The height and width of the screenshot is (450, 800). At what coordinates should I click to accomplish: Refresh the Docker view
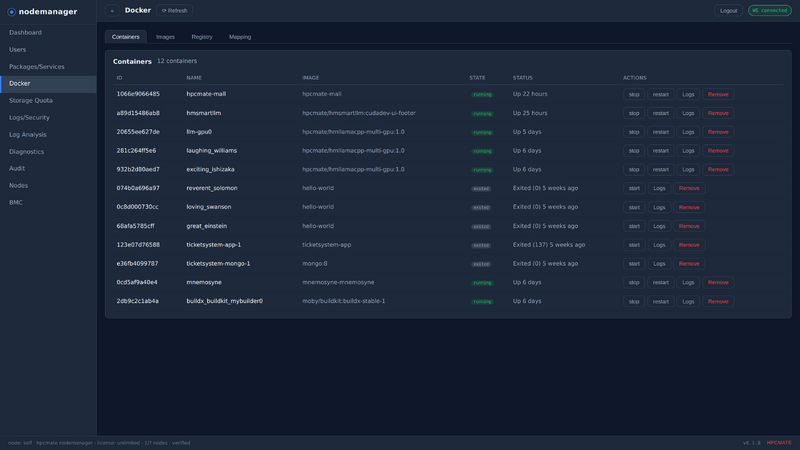point(174,11)
